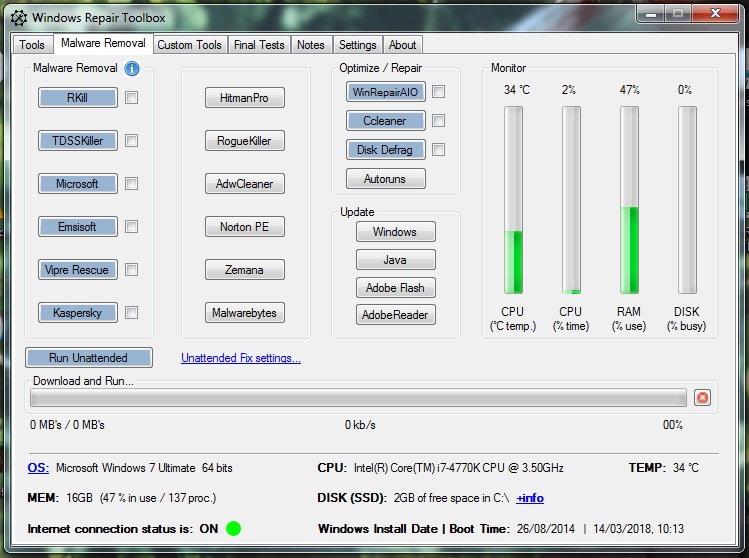Start the Malwarebytes download
The image size is (749, 558).
pyautogui.click(x=245, y=313)
